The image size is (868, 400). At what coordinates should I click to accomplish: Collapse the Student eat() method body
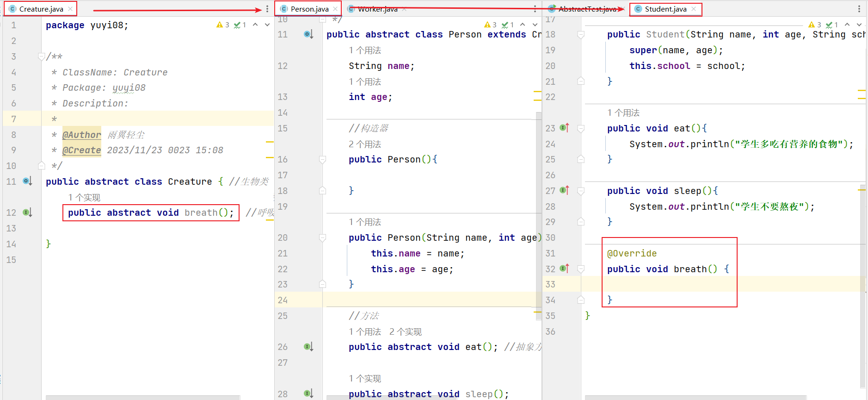pos(581,128)
